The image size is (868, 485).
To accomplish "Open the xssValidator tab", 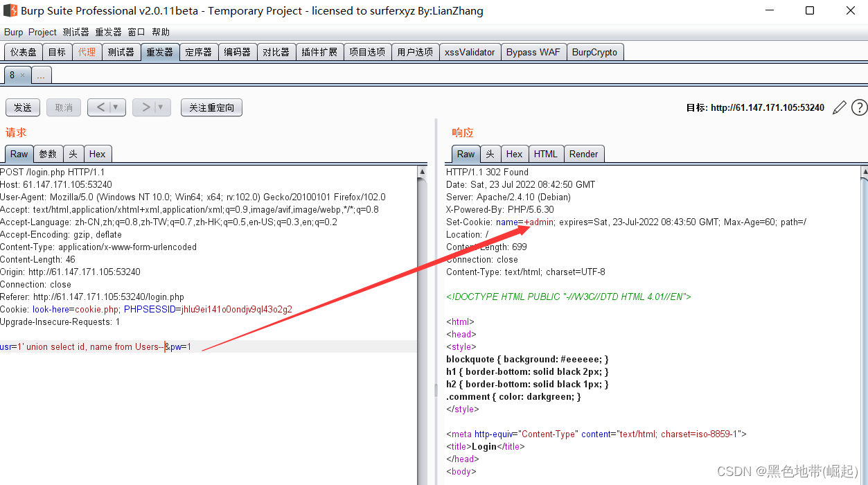I will point(470,52).
